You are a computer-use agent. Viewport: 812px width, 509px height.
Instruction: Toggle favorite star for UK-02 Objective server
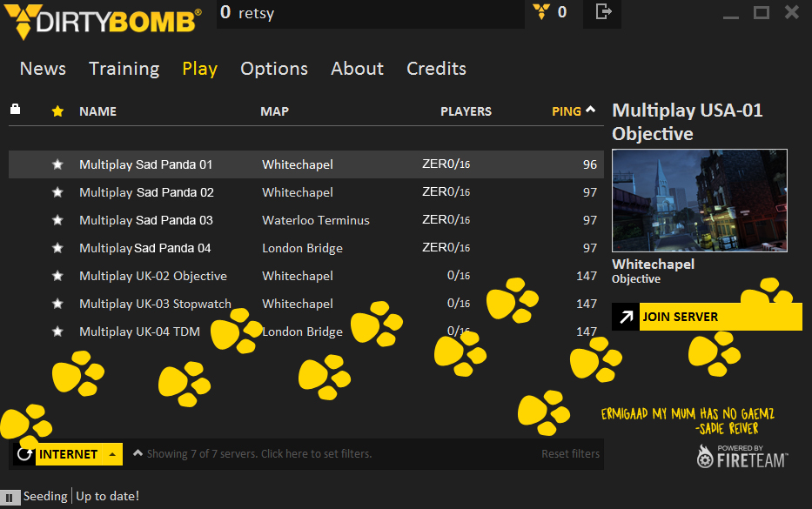(x=57, y=276)
